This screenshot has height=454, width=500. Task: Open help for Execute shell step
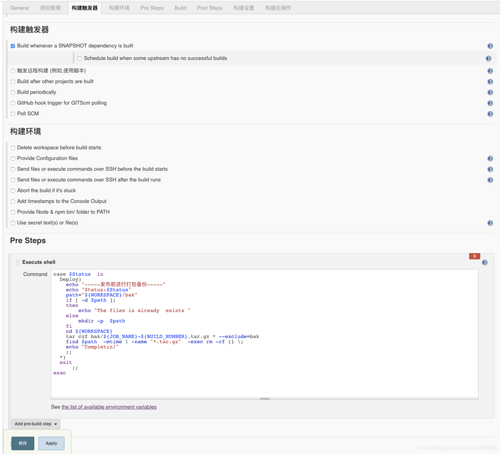[485, 263]
